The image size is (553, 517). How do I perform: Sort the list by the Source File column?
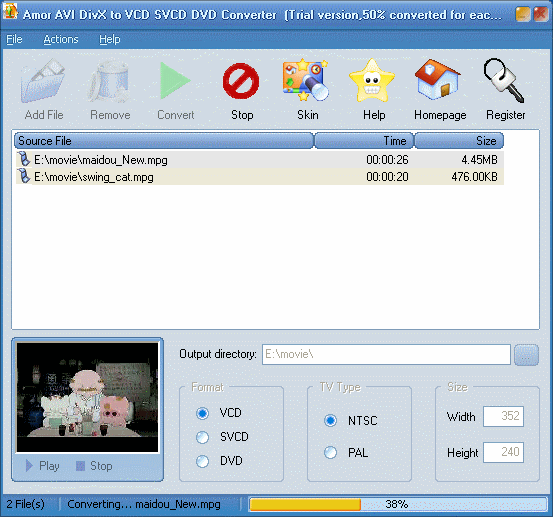point(164,141)
